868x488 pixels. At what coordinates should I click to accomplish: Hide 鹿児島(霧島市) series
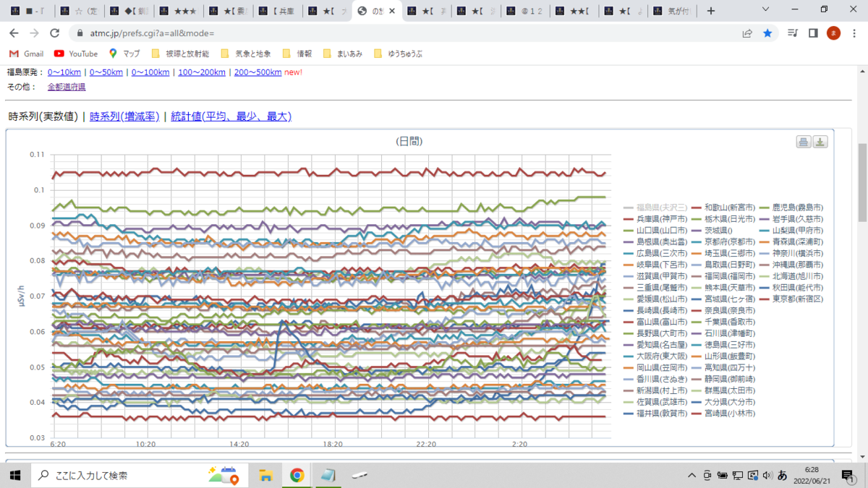pyautogui.click(x=791, y=207)
